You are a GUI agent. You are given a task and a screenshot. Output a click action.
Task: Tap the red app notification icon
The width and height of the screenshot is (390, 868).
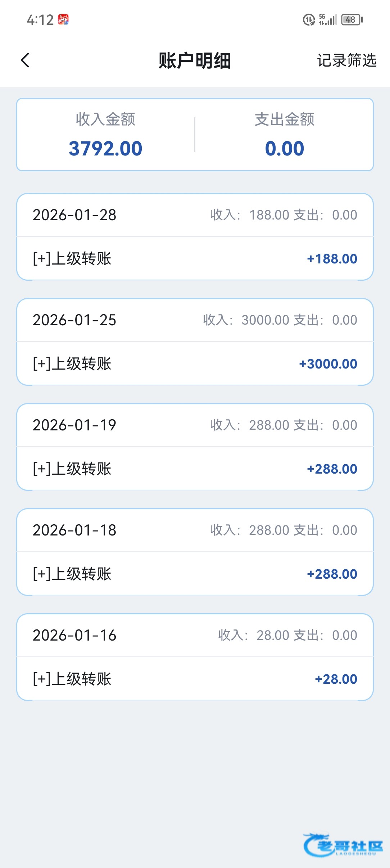click(63, 20)
